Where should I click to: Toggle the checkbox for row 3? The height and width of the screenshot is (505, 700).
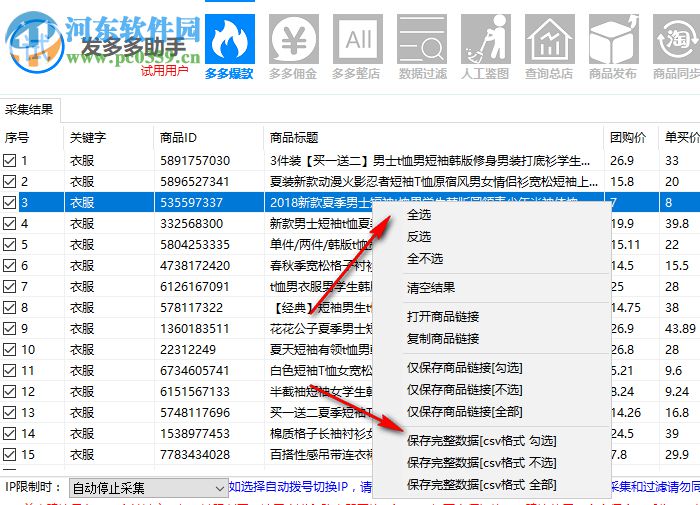[x=9, y=202]
